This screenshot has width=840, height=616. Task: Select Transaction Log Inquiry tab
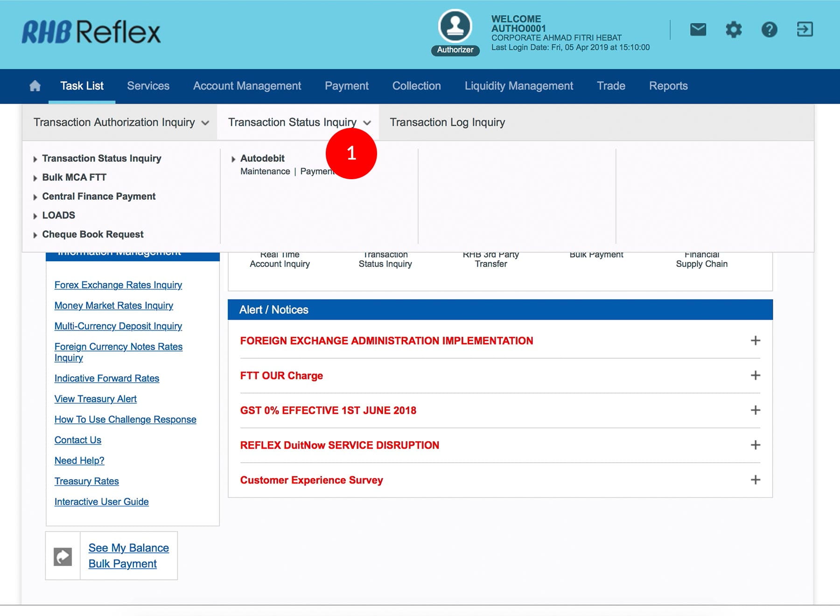(x=447, y=122)
